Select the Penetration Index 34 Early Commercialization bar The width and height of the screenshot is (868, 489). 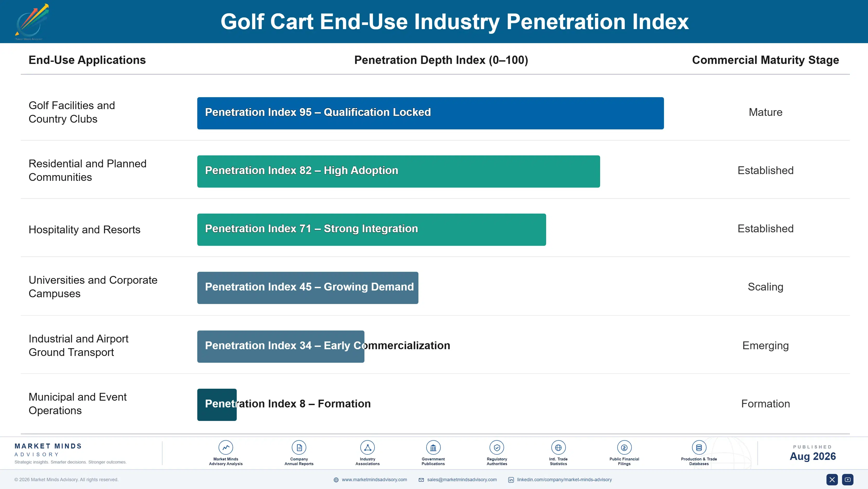click(x=281, y=346)
